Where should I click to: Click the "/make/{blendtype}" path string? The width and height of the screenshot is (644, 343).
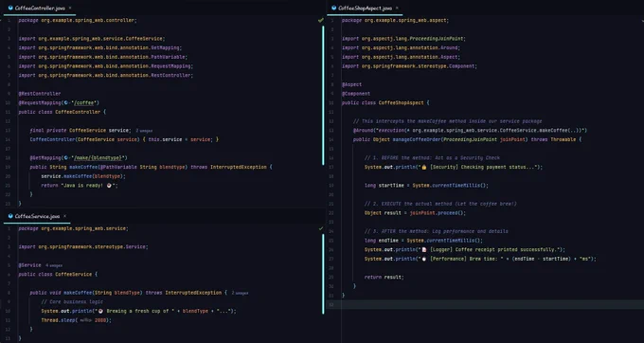click(x=99, y=157)
